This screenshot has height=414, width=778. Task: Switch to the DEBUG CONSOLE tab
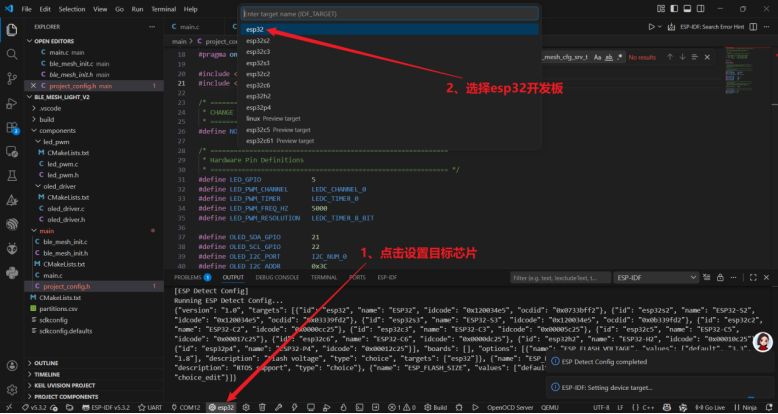[x=277, y=277]
